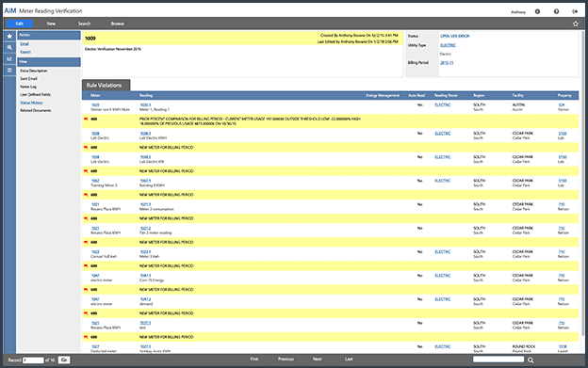Open reading 1038.2 link
The width and height of the screenshot is (588, 368).
pyautogui.click(x=145, y=157)
